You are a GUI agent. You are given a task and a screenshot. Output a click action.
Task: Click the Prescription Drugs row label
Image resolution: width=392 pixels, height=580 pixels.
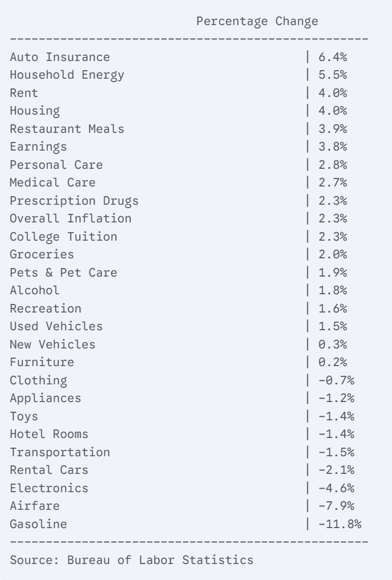pos(74,201)
